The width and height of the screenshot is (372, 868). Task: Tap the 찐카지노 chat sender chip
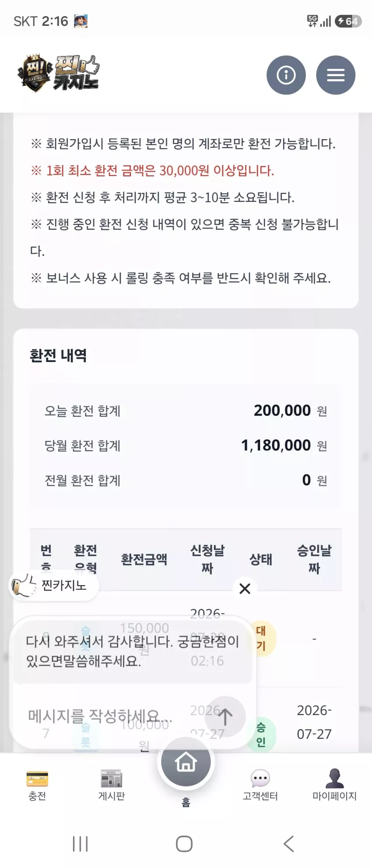[x=53, y=585]
